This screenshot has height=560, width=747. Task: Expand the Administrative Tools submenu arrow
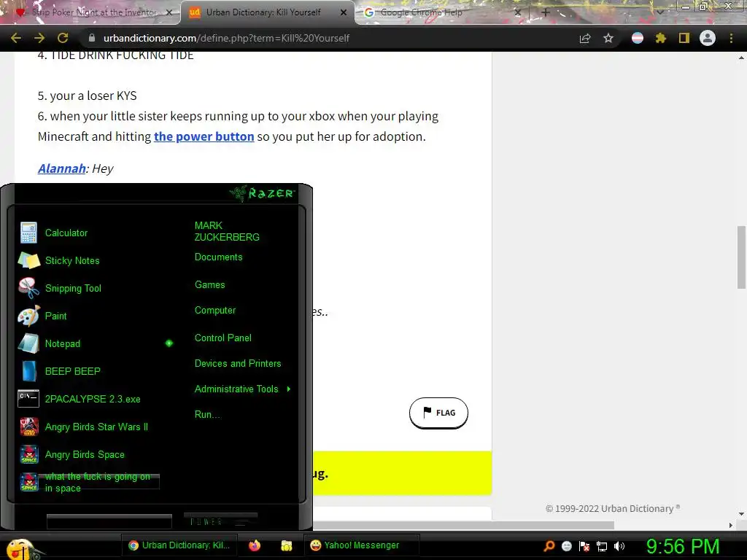[x=289, y=389]
